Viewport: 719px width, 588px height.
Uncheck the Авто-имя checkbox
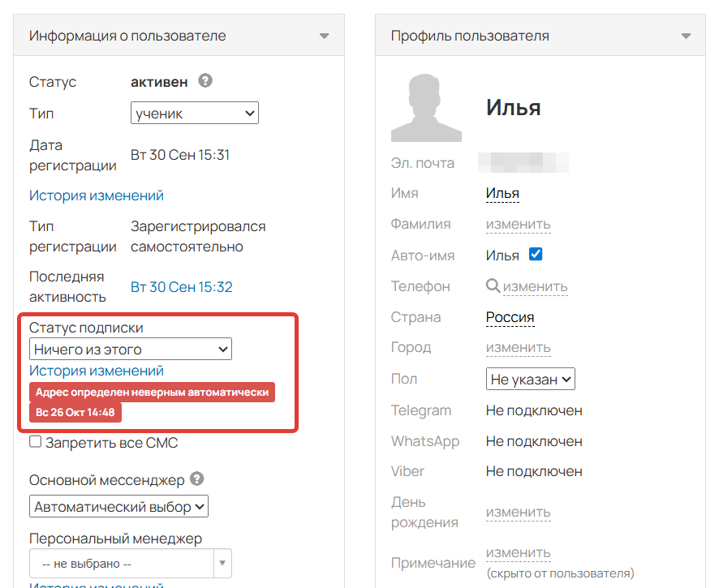(535, 253)
